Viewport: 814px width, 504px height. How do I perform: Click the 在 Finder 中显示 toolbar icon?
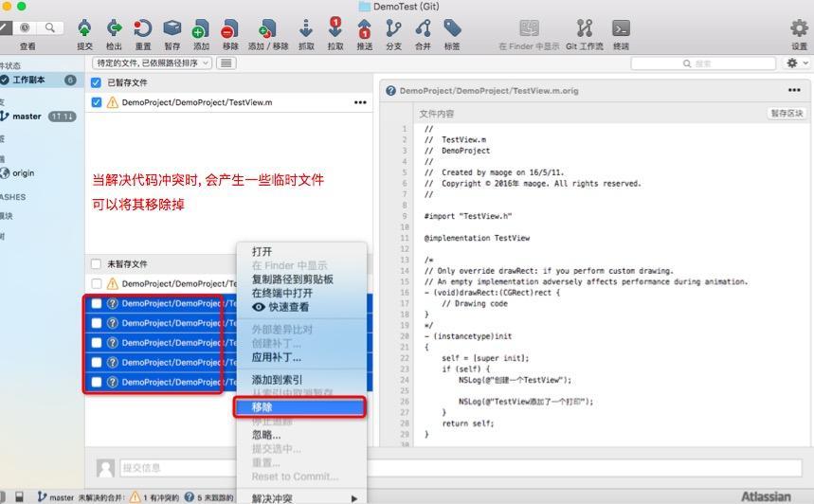(x=529, y=28)
